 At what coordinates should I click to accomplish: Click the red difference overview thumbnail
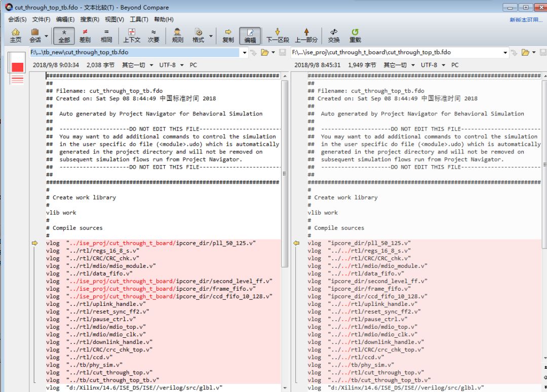17,67
